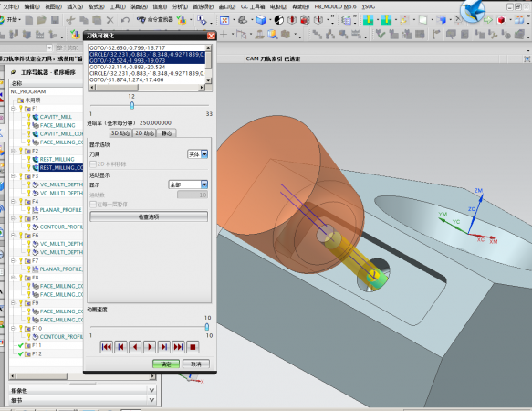This screenshot has height=411, width=532.
Task: Collapse the F2 program group
Action: (13, 151)
